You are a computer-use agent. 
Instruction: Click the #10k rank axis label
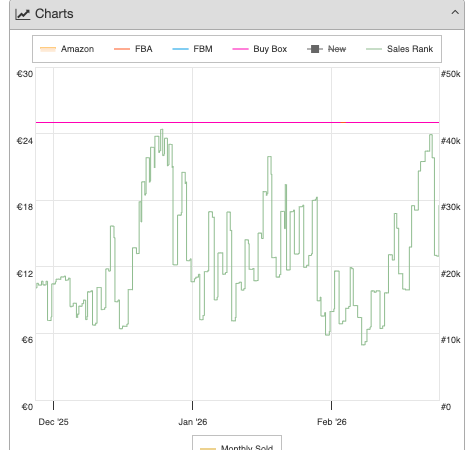point(451,340)
